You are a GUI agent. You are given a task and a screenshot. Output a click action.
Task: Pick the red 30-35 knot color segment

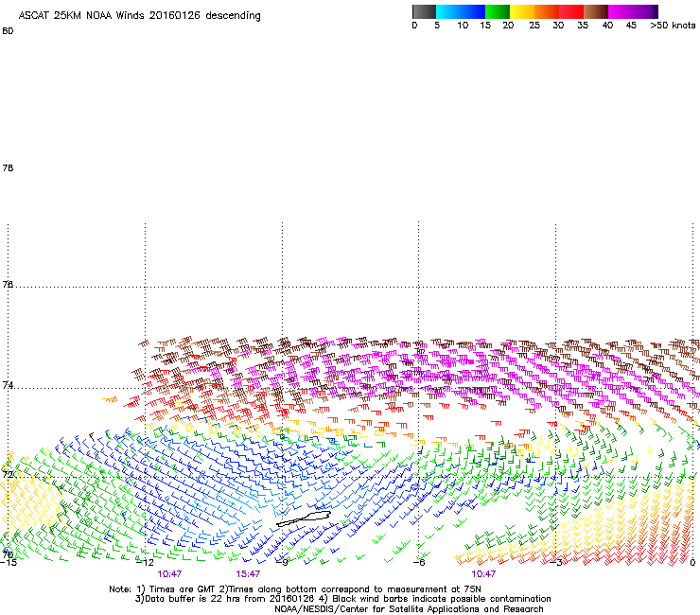coord(571,11)
